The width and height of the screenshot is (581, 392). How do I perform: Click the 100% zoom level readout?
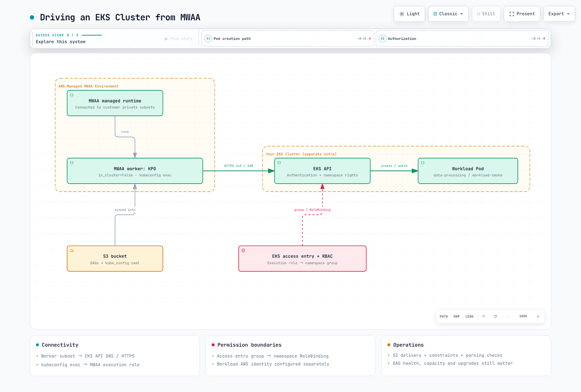click(523, 317)
